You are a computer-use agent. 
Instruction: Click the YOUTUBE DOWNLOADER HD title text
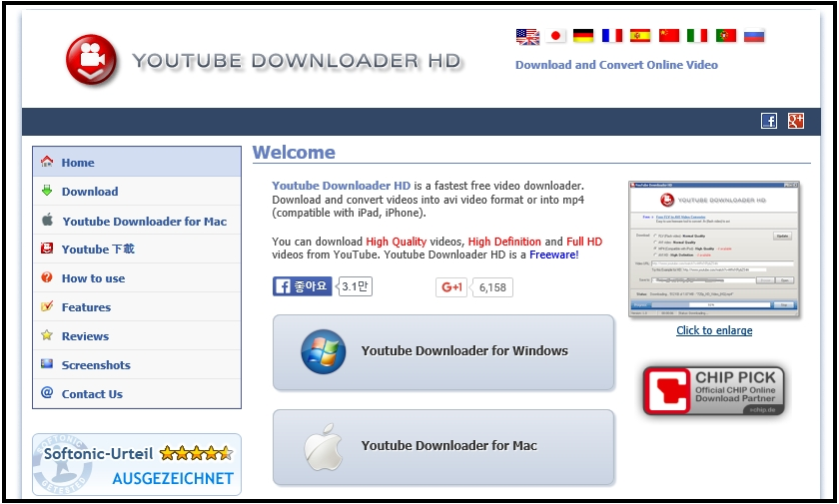(297, 61)
